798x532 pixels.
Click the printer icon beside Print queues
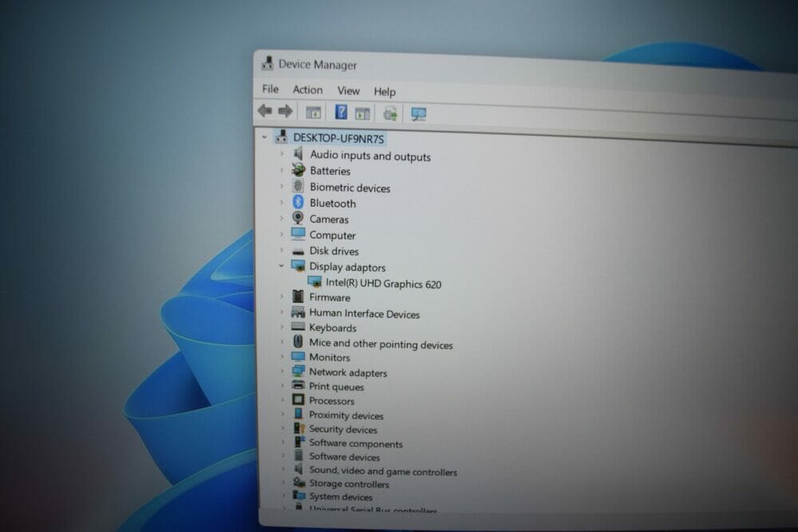pos(298,385)
